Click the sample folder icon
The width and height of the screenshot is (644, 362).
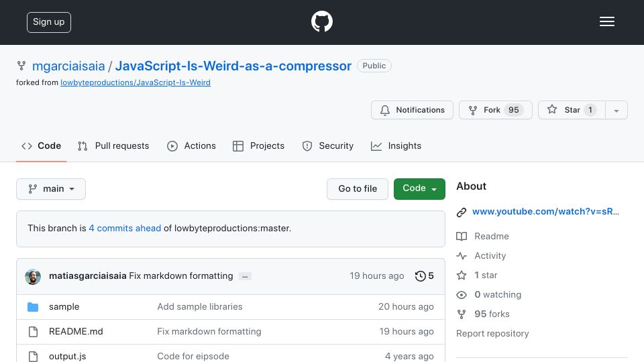point(33,306)
